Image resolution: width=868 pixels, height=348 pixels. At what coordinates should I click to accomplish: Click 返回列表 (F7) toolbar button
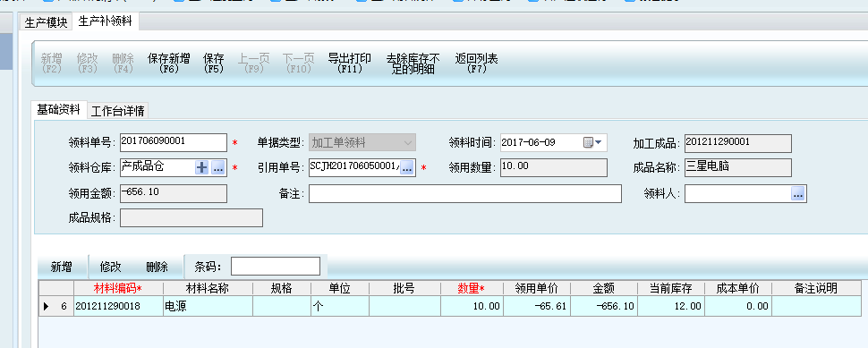477,64
